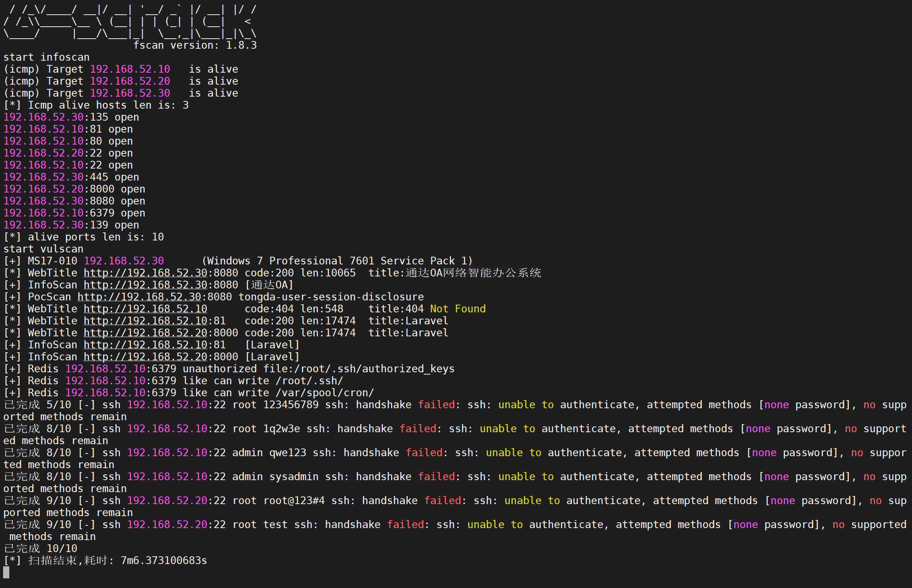Image resolution: width=912 pixels, height=588 pixels.
Task: Click the fscan version 1.8.3 text
Action: (195, 45)
